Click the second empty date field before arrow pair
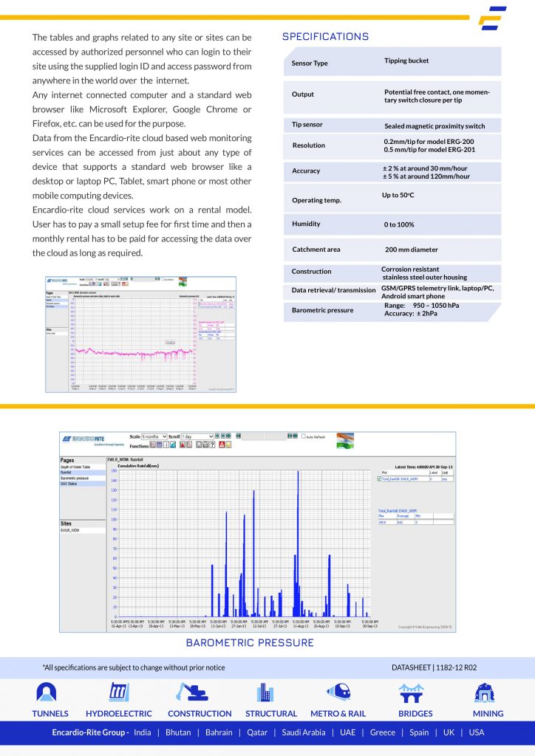Viewport: 535px width, 756px height. click(x=276, y=436)
